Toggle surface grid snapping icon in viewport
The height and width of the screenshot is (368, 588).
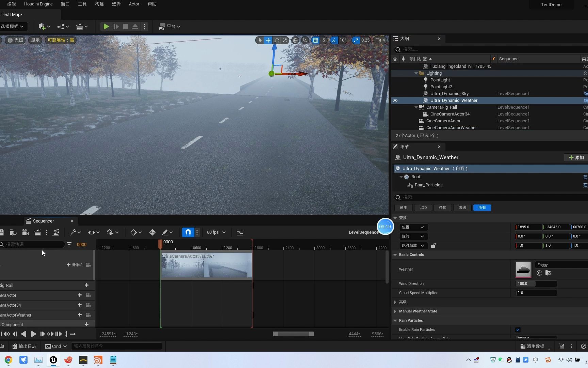coord(305,40)
